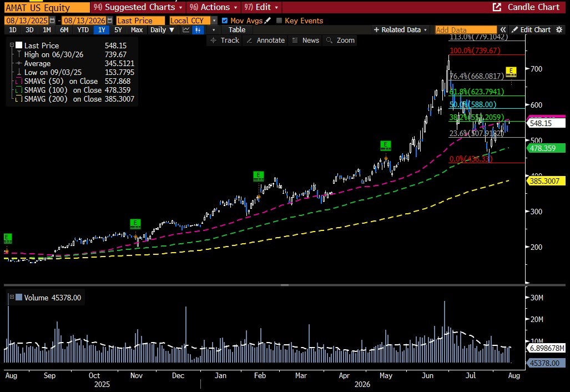
Task: Open chart settings gear icon
Action: (559, 30)
